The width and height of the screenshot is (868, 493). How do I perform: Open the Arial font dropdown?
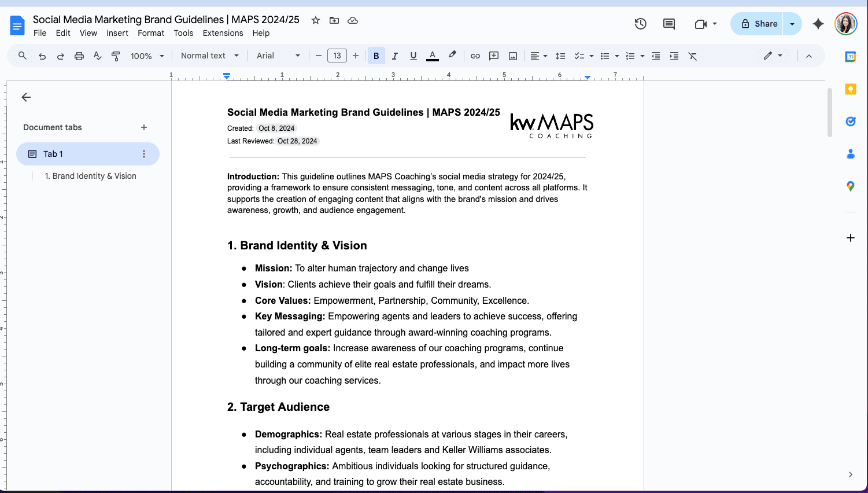click(x=278, y=56)
